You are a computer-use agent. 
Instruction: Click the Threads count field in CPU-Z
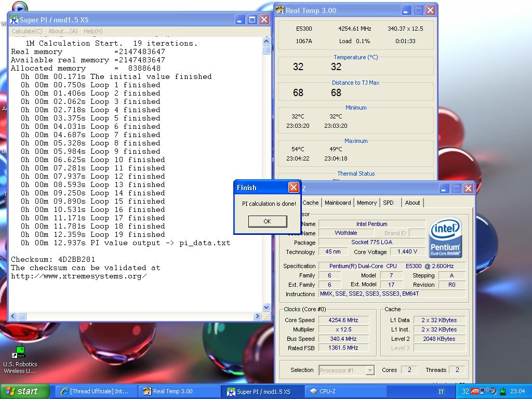(457, 370)
